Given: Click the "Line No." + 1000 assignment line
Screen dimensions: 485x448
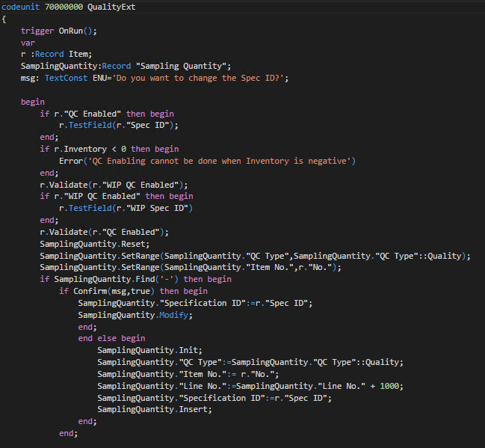Looking at the screenshot, I should click(250, 386).
